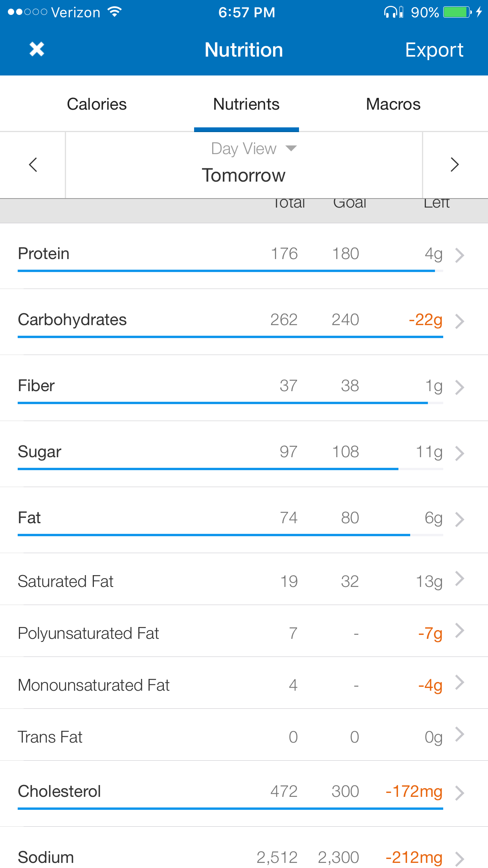Show Polyunsaturated Fat details chevron
Screen dimensions: 488x868
(459, 631)
